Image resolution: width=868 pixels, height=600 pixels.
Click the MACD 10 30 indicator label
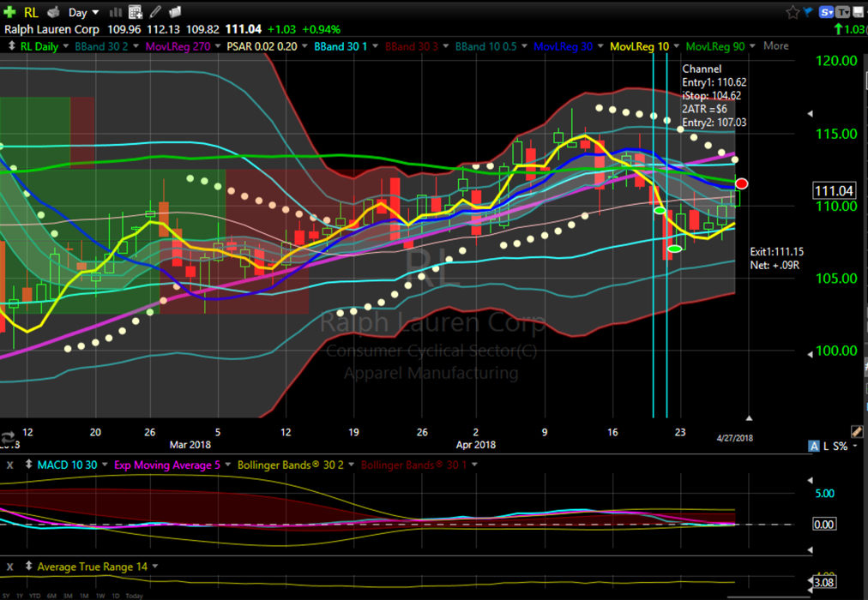67,465
